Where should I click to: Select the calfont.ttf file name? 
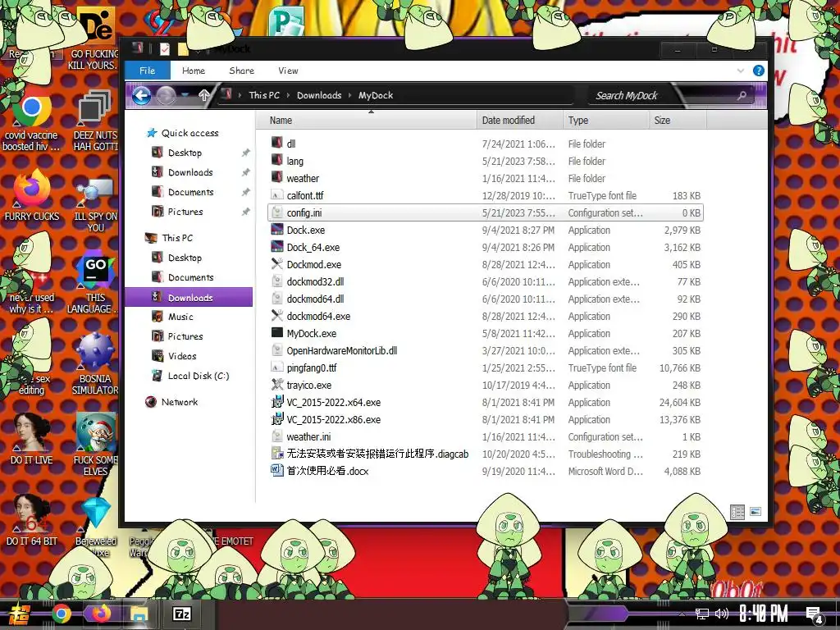tap(305, 195)
